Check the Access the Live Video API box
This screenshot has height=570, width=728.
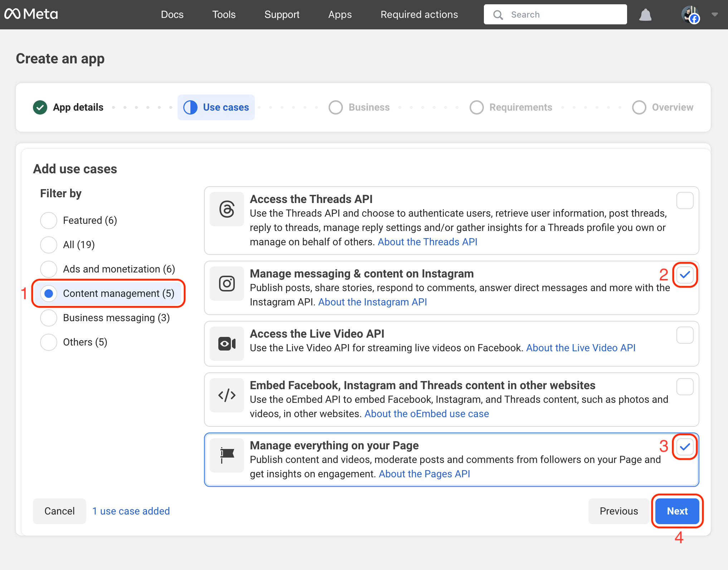[685, 335]
